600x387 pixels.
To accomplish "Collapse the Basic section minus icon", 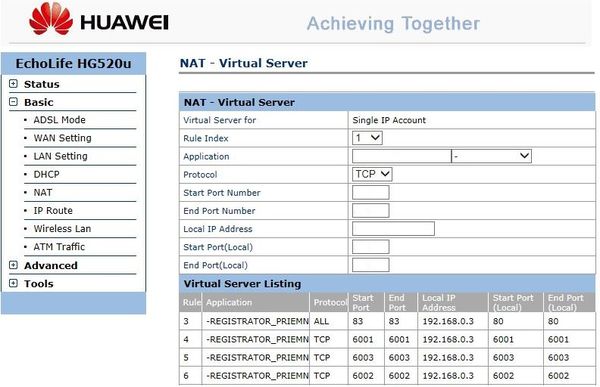I will 13,102.
